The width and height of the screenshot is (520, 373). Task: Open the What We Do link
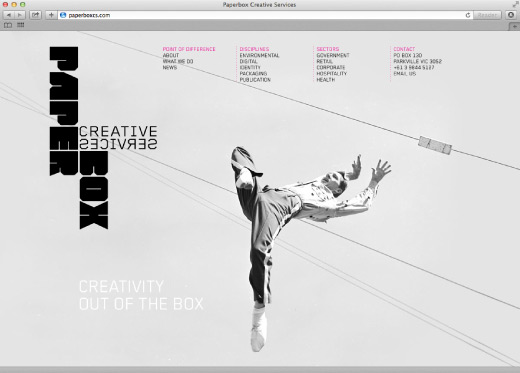coord(178,61)
